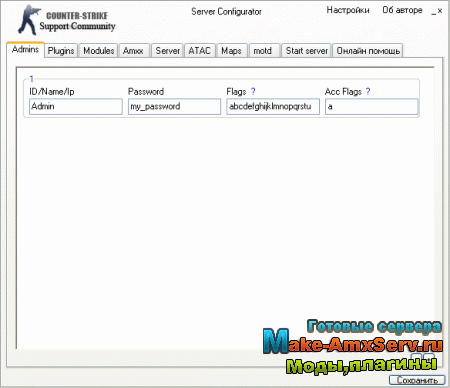Switch to the Admins tab
The height and width of the screenshot is (388, 450).
coord(25,50)
